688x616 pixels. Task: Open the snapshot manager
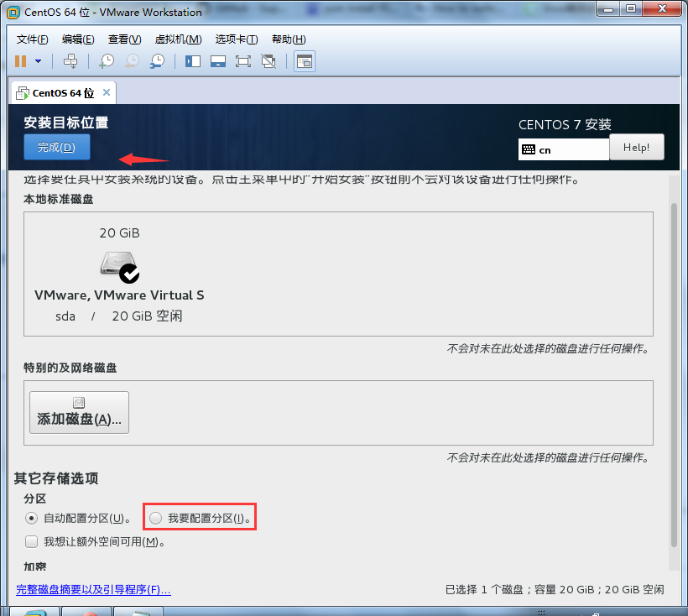(157, 61)
